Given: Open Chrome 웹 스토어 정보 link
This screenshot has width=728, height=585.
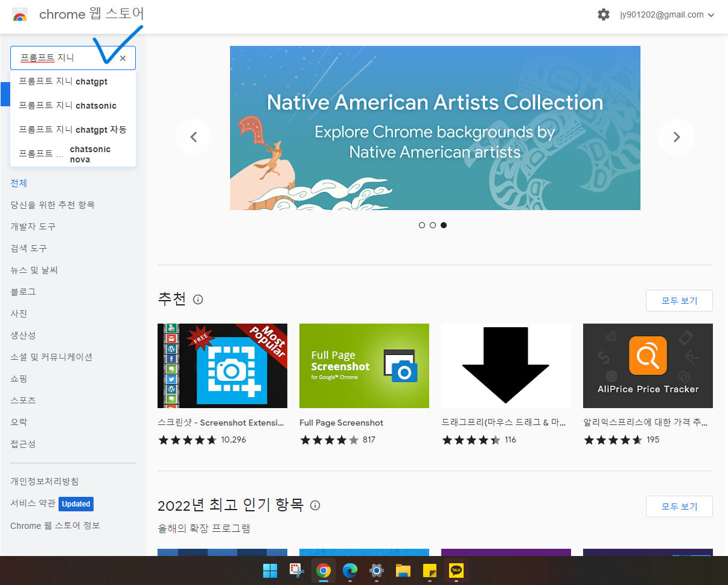Looking at the screenshot, I should 55,525.
